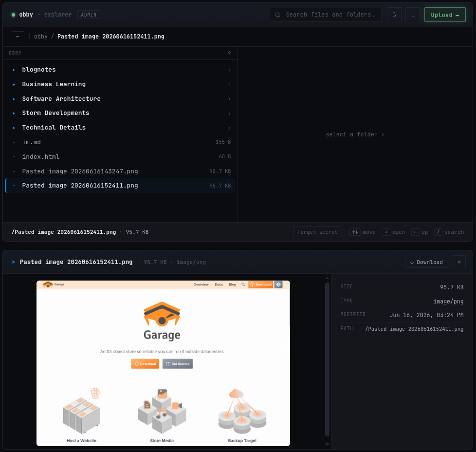Click the left-arrow up key icon
The width and height of the screenshot is (476, 452).
click(415, 232)
